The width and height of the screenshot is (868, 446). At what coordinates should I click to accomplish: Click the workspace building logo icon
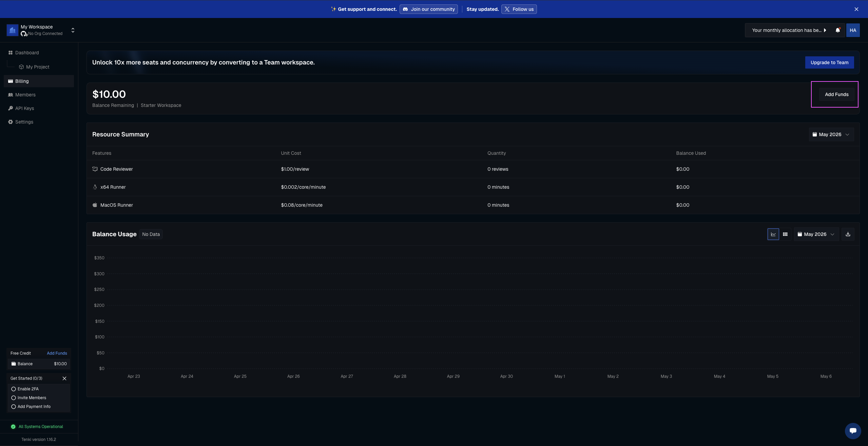[13, 30]
